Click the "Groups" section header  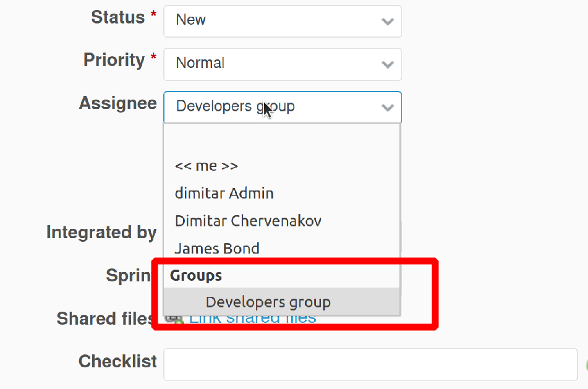196,275
